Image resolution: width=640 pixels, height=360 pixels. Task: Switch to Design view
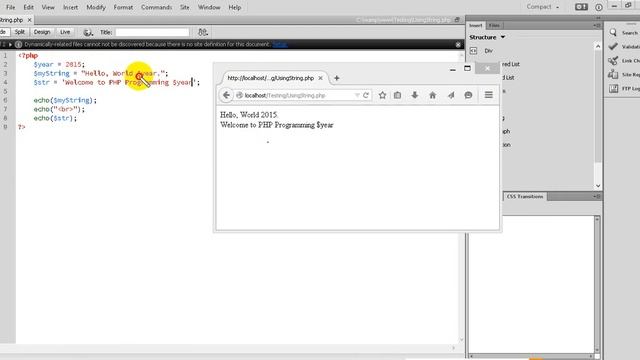click(42, 32)
